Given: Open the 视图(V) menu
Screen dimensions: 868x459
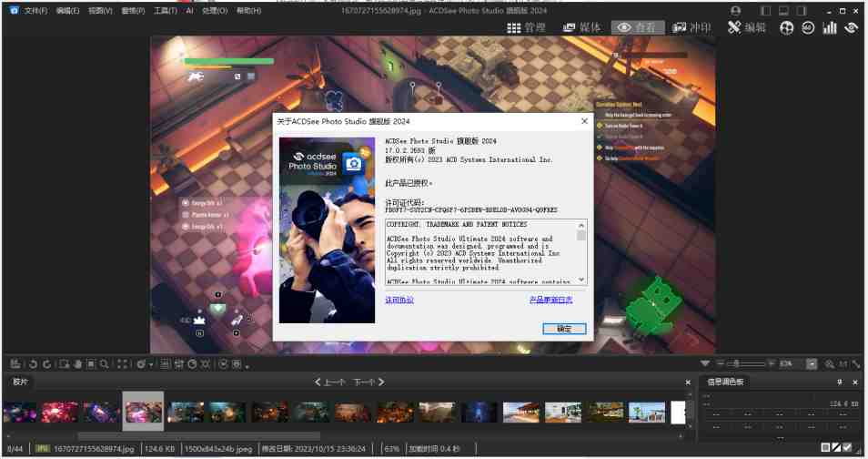Looking at the screenshot, I should [100, 11].
